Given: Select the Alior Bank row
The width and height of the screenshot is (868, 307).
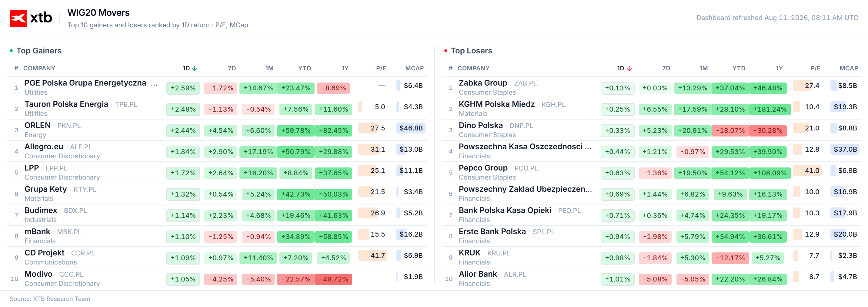Looking at the screenshot, I should point(651,279).
